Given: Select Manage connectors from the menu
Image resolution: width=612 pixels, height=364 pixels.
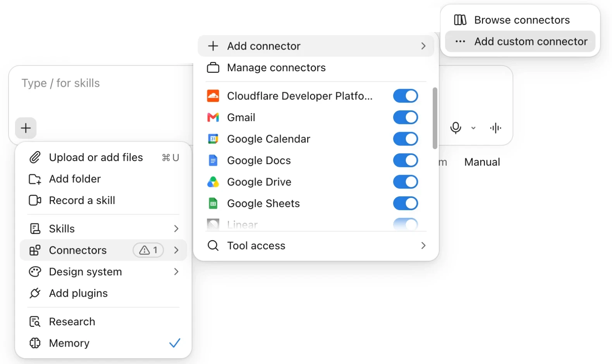Looking at the screenshot, I should click(x=316, y=68).
